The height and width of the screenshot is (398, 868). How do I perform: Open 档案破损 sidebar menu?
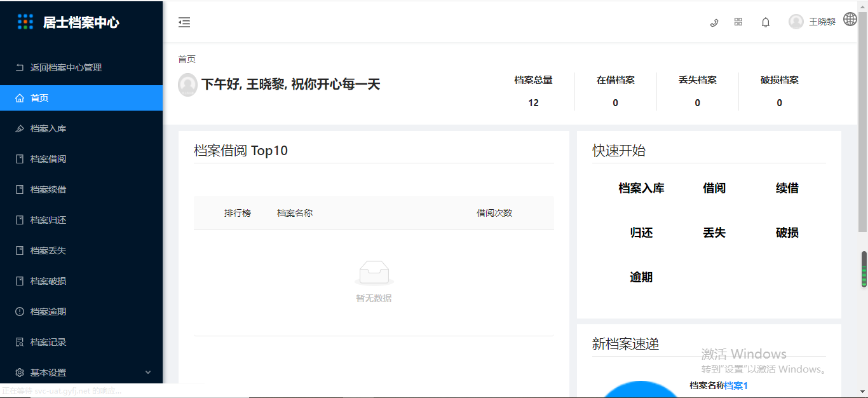[81, 281]
